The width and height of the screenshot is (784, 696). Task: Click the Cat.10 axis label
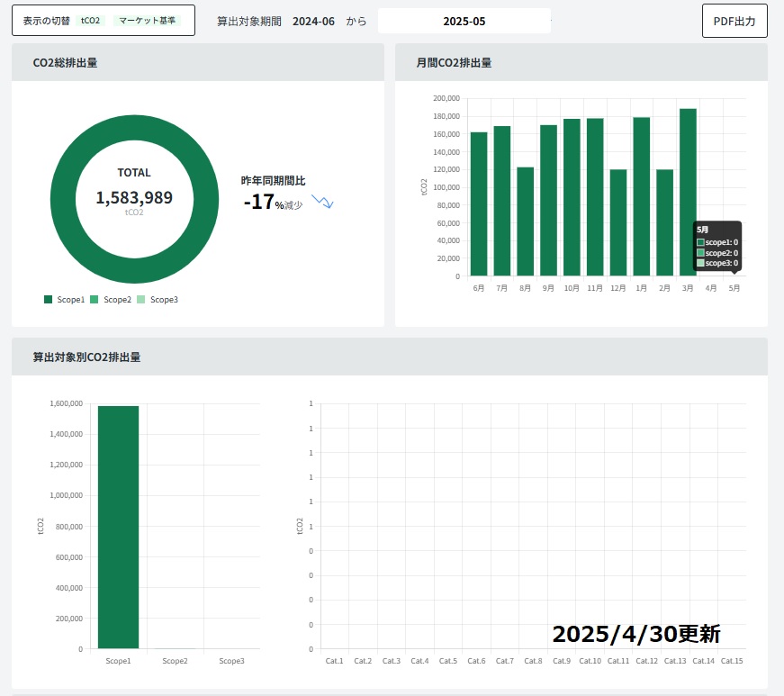tap(590, 661)
